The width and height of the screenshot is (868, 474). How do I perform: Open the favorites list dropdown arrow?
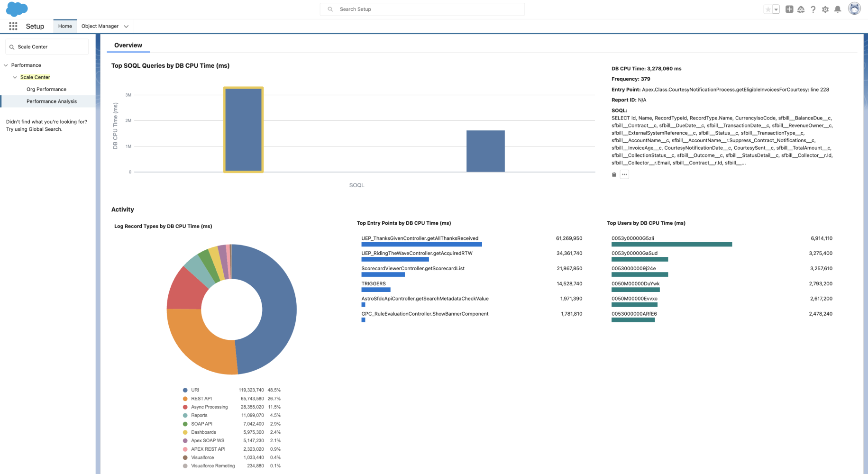pyautogui.click(x=776, y=9)
